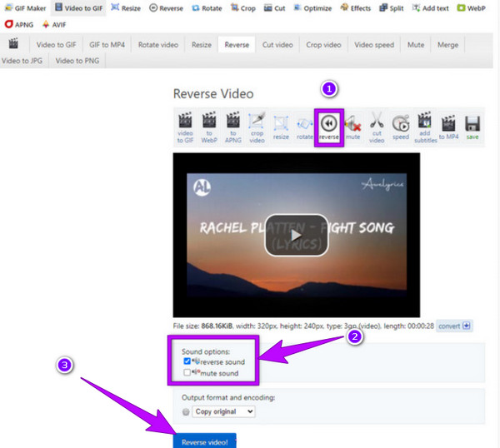The image size is (500, 448).
Task: Switch to Video to GIF subtab
Action: [x=56, y=45]
